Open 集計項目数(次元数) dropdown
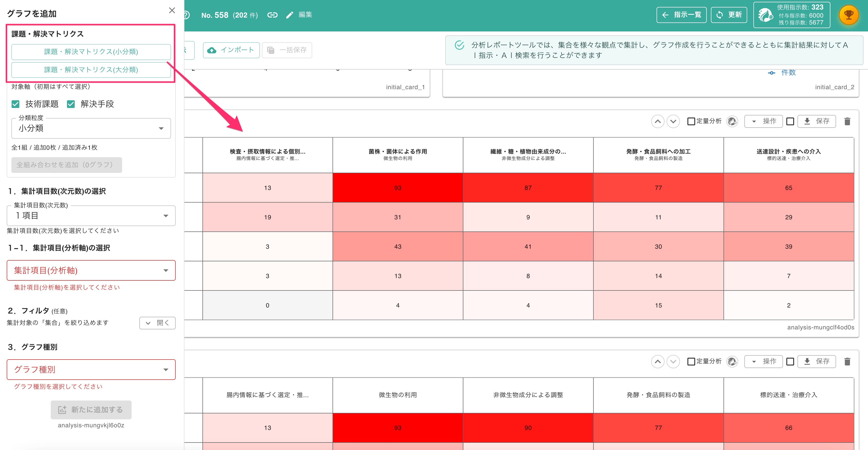This screenshot has width=868, height=450. tap(91, 216)
